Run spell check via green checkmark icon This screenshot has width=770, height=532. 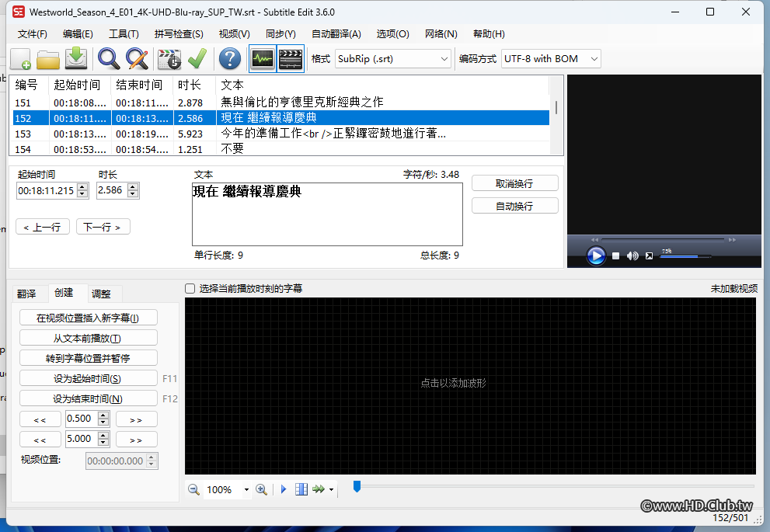point(197,58)
